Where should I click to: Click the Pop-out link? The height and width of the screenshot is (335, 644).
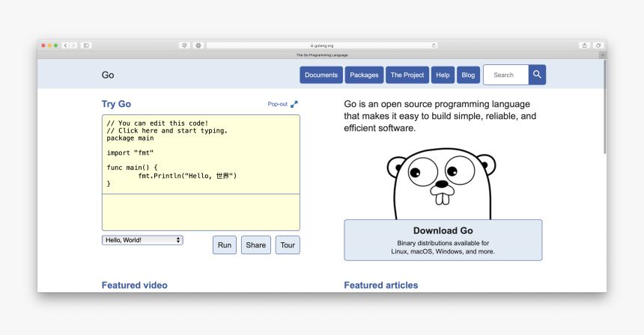point(278,104)
